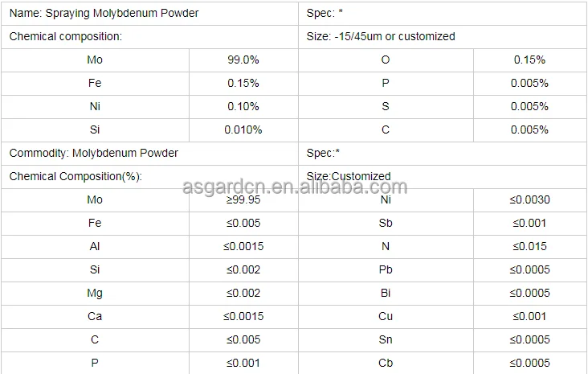This screenshot has width=588, height=374.
Task: Click the Sn ≤0.0005 value cell
Action: click(529, 339)
